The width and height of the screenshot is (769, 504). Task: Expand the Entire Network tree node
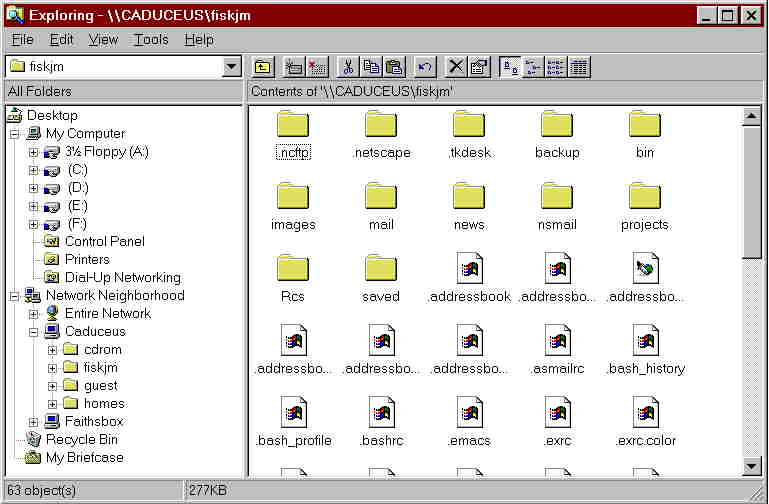point(34,314)
